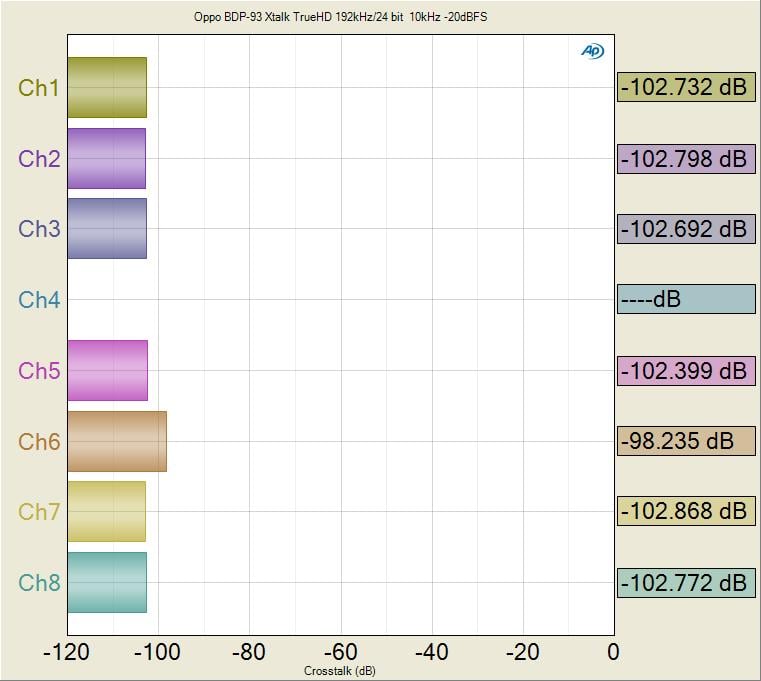The height and width of the screenshot is (681, 761).
Task: Click the Oppo BDP-93 chart title
Action: [340, 17]
